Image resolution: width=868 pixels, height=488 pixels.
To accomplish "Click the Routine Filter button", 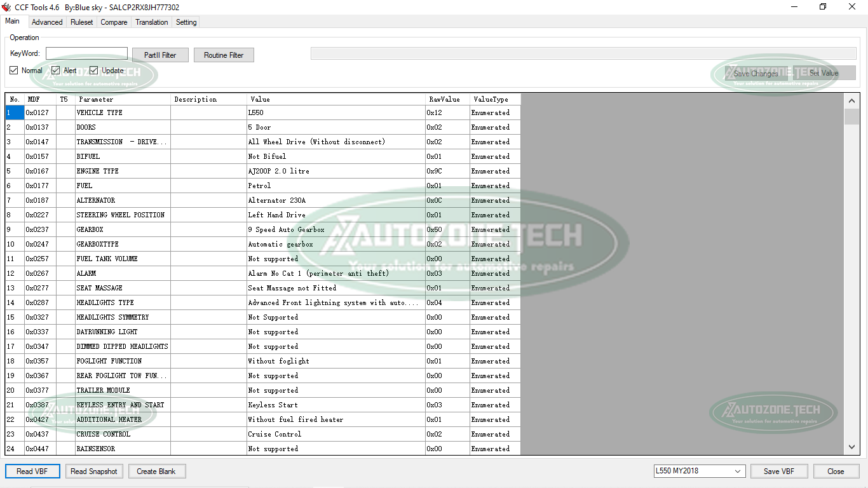I will [x=224, y=55].
